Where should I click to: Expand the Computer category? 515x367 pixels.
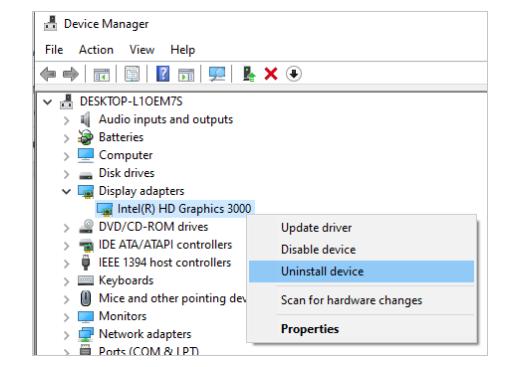[67, 156]
